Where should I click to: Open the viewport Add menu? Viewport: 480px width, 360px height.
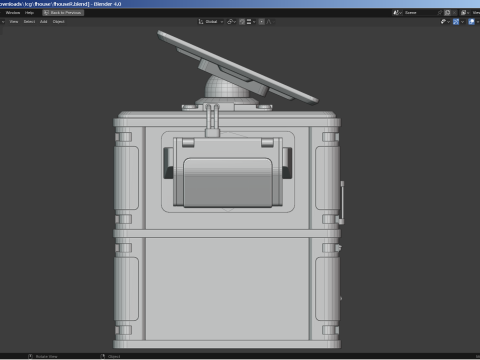(x=44, y=22)
